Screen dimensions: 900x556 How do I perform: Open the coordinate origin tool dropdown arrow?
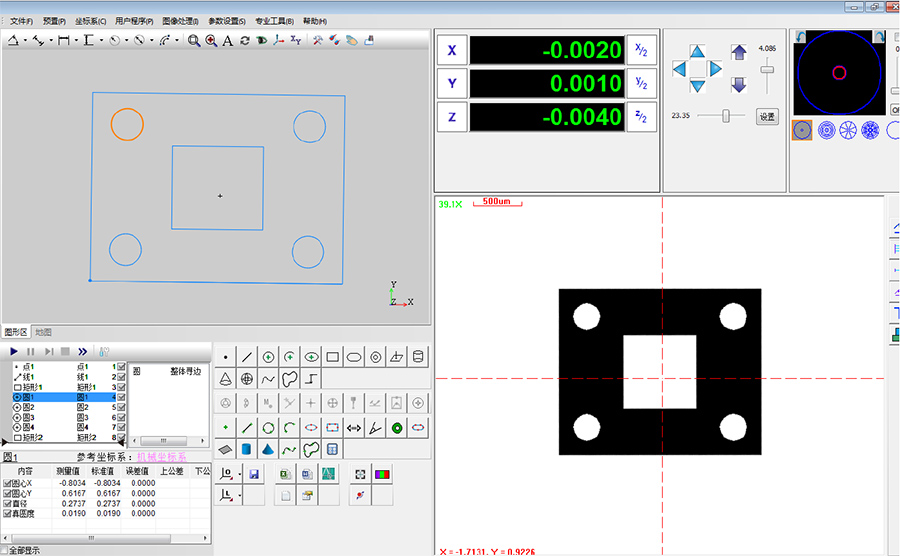tap(240, 473)
